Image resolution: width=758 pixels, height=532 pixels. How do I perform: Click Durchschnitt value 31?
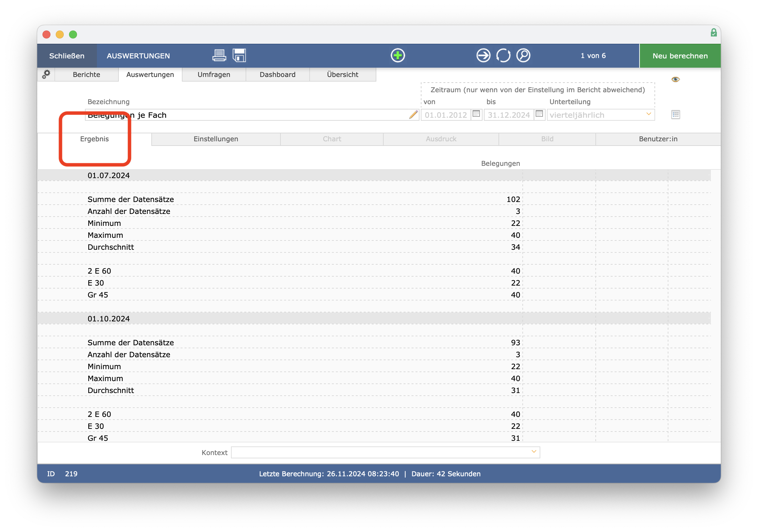pos(515,390)
